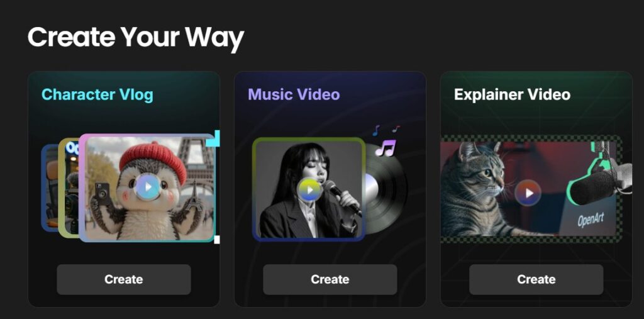Viewport: 644px width, 319px height.
Task: Click Create under Music Video
Action: [x=330, y=279]
